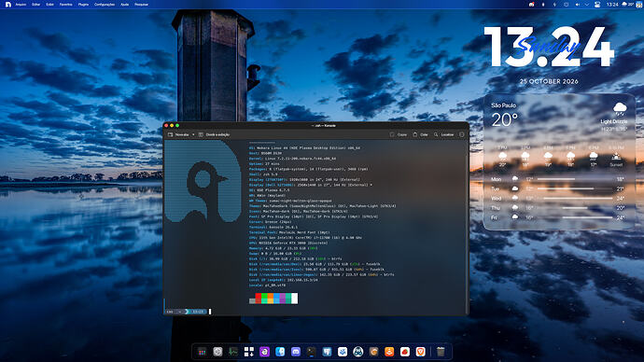644x362 pixels.
Task: Open the strawberry app icon in dock
Action: [x=405, y=352]
